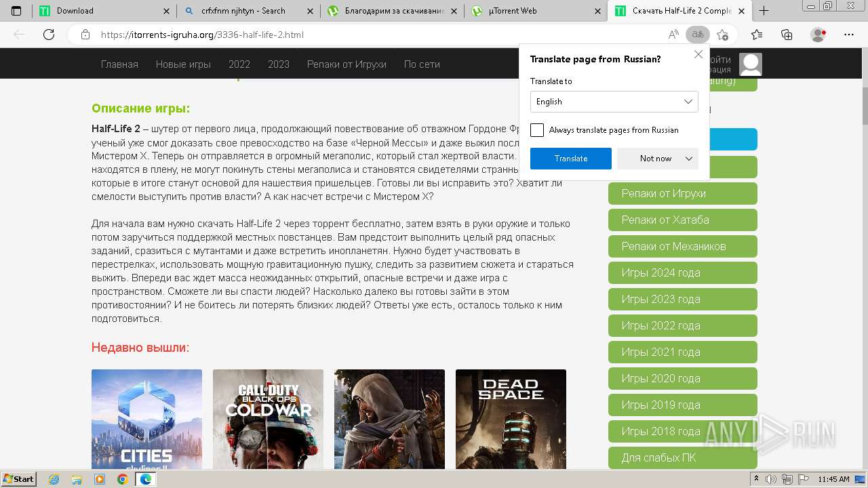Switch to the Благодарим за скачивание tab
This screenshot has width=868, height=488.
click(x=392, y=11)
